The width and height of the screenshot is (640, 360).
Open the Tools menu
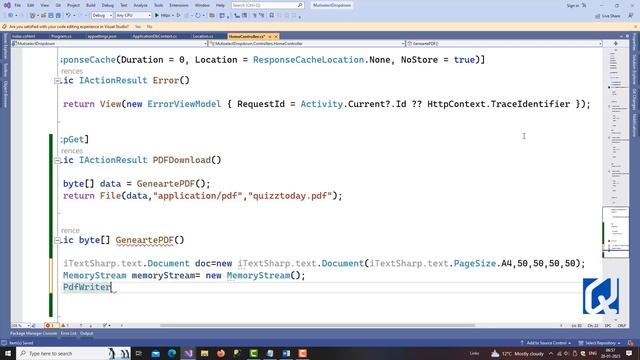tap(158, 5)
